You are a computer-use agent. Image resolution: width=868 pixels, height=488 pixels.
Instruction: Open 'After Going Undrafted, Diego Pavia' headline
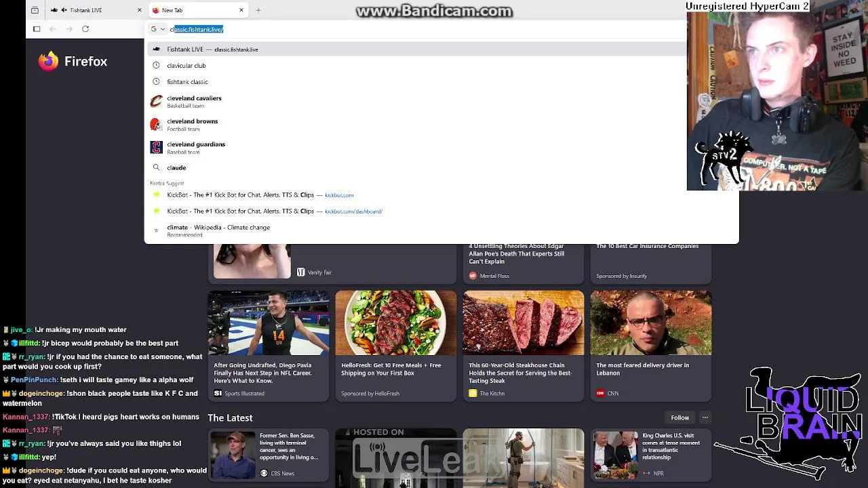coord(262,373)
